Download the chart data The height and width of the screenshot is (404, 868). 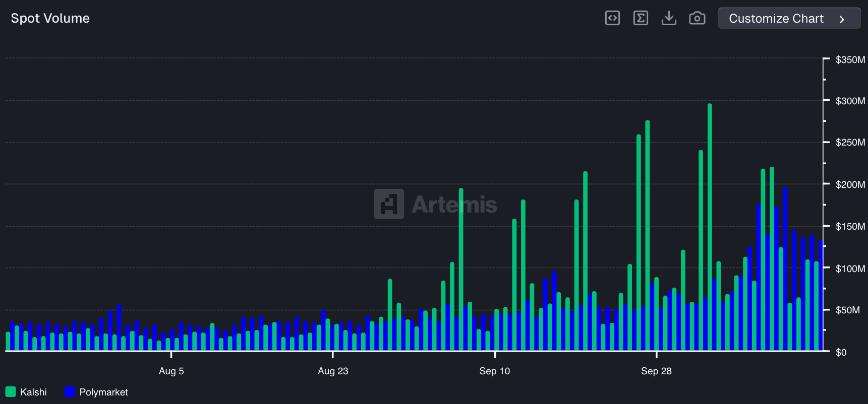[x=669, y=18]
